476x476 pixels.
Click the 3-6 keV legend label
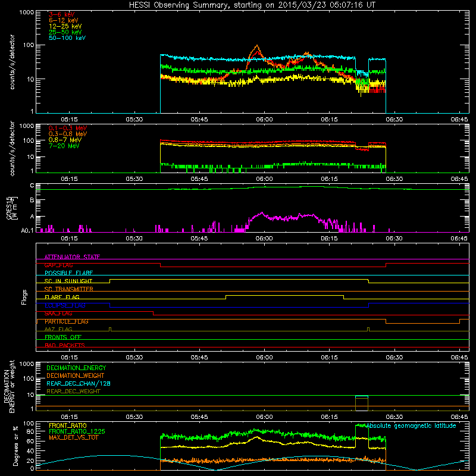pos(61,14)
